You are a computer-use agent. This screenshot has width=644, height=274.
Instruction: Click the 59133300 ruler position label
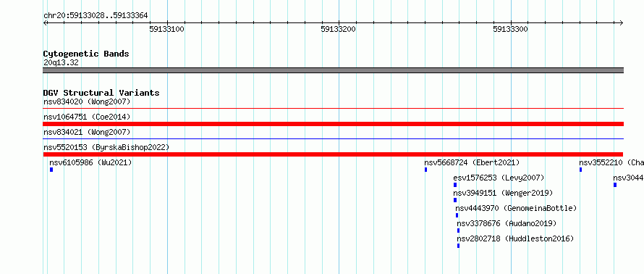(x=511, y=29)
